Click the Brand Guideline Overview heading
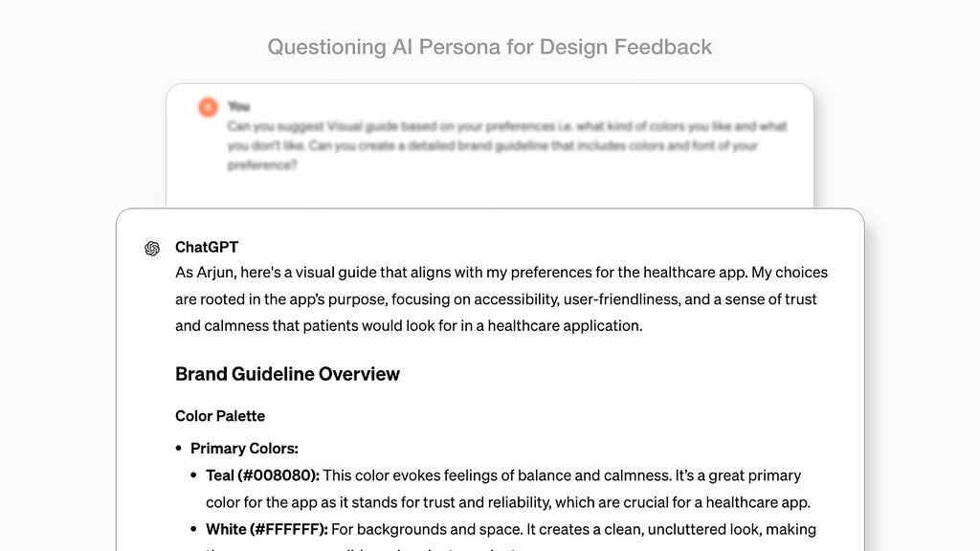 point(287,374)
